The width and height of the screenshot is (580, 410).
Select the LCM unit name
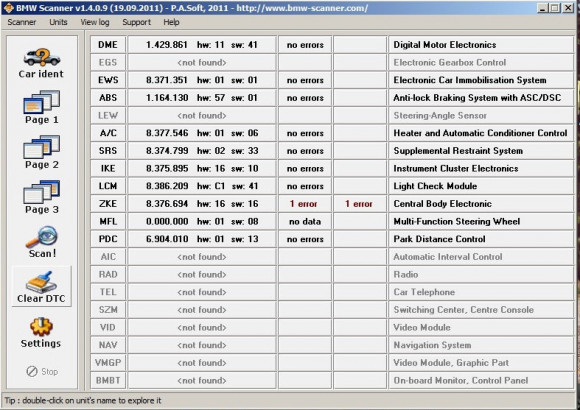108,186
